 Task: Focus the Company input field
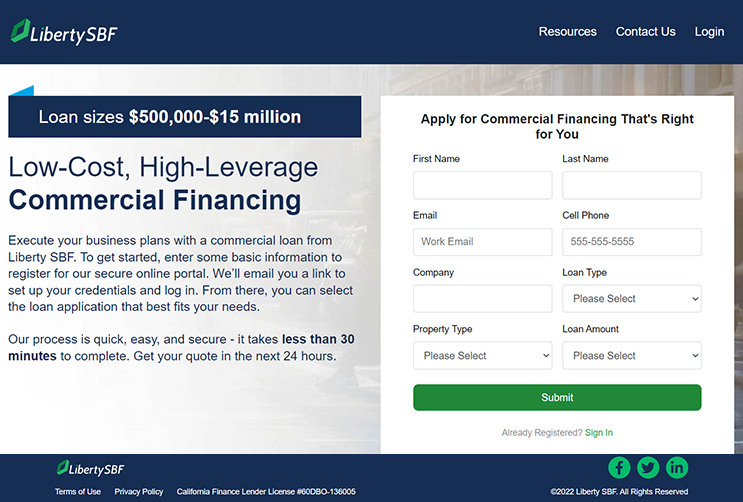click(x=482, y=299)
